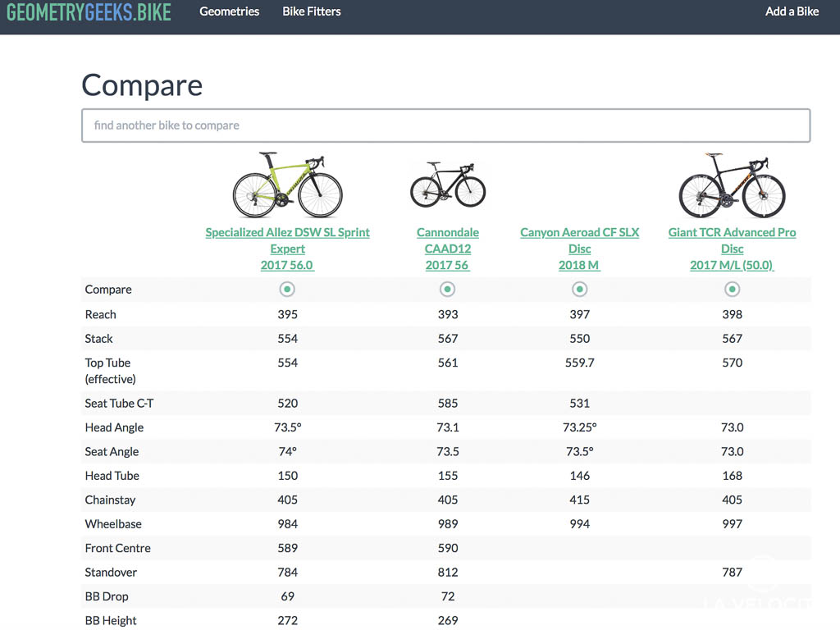Click the Compare row label

coord(108,290)
